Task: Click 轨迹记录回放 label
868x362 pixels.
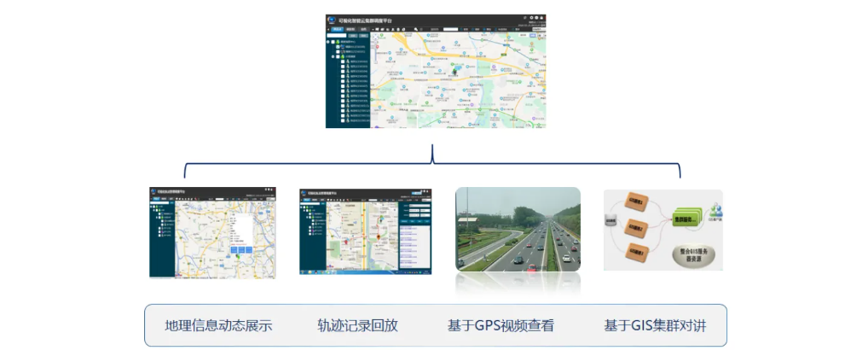Action: pos(357,325)
